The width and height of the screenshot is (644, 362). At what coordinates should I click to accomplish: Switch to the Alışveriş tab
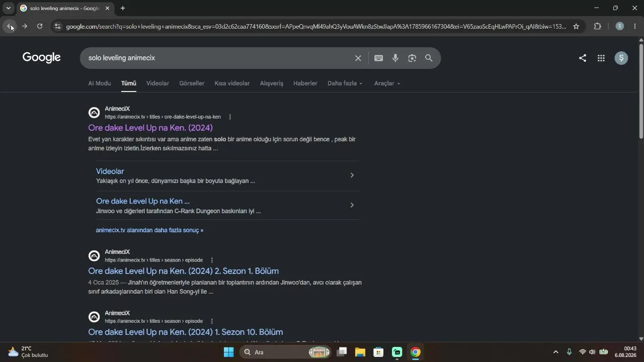[x=272, y=83]
